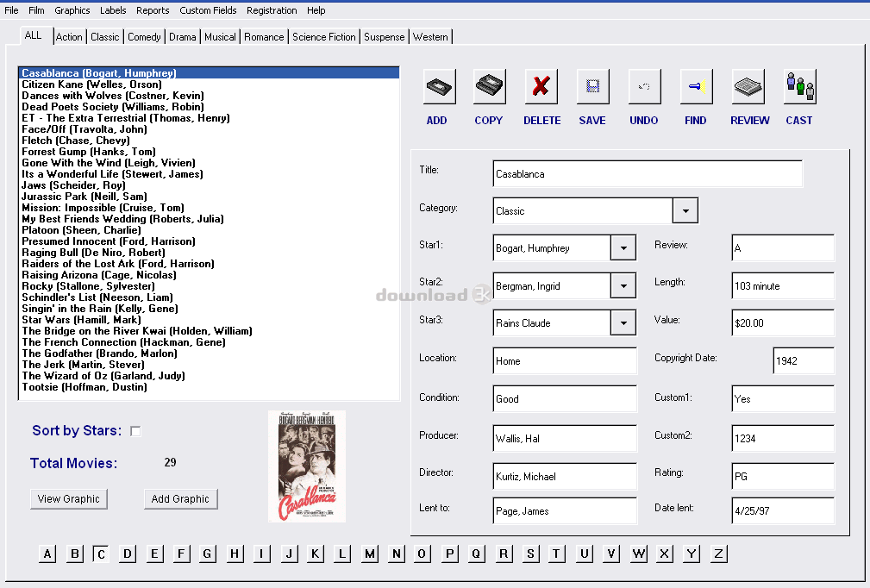Select The Godfather in the movie list
Image resolution: width=870 pixels, height=588 pixels.
[x=210, y=353]
